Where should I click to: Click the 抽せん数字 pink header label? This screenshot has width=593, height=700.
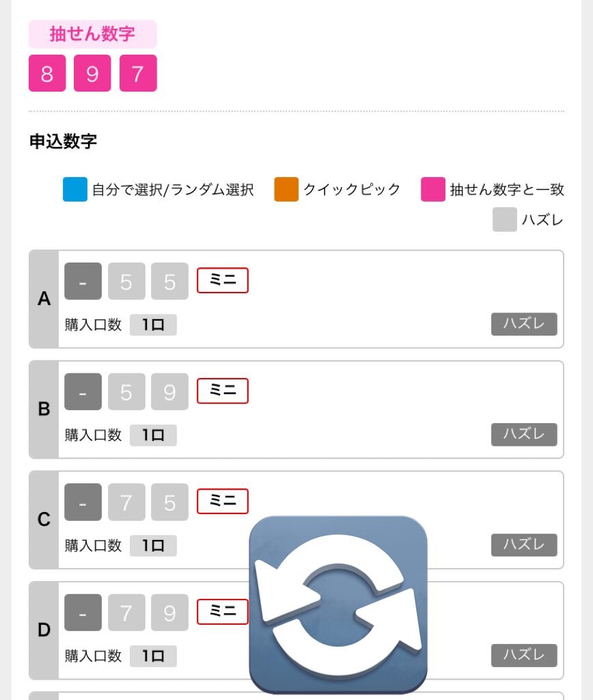click(x=93, y=34)
